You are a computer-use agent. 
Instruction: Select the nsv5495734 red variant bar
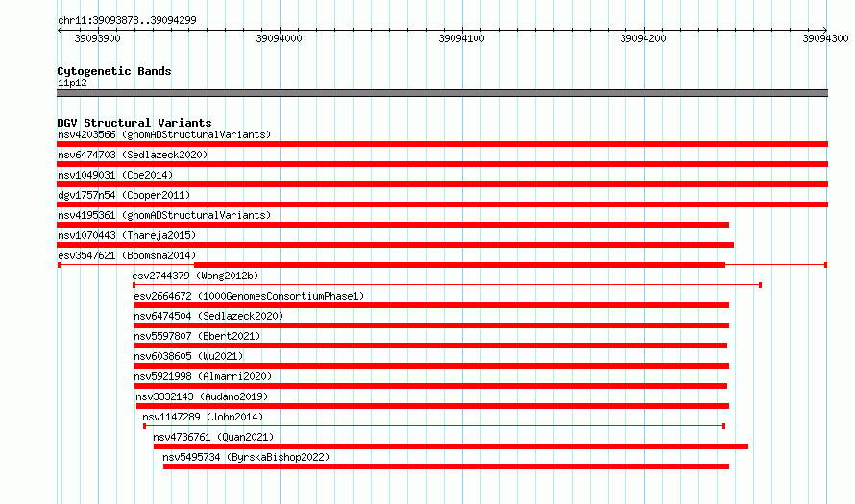pos(446,467)
